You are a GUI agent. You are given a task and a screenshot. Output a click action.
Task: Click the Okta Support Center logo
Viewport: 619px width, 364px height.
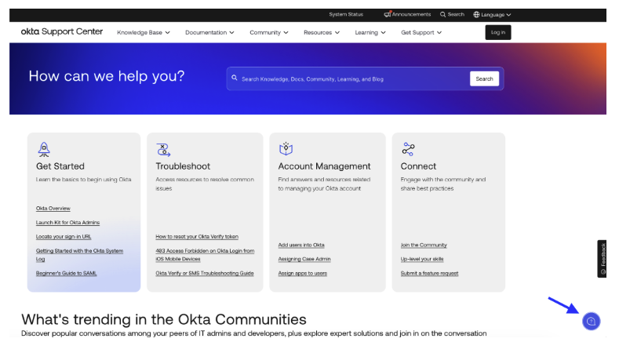[x=62, y=31]
